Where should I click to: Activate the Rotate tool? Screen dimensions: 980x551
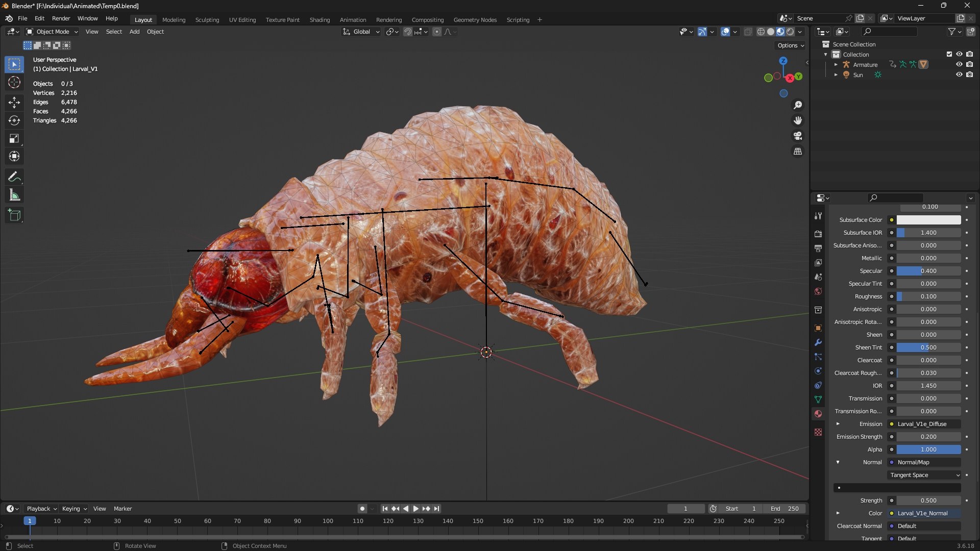(x=14, y=120)
